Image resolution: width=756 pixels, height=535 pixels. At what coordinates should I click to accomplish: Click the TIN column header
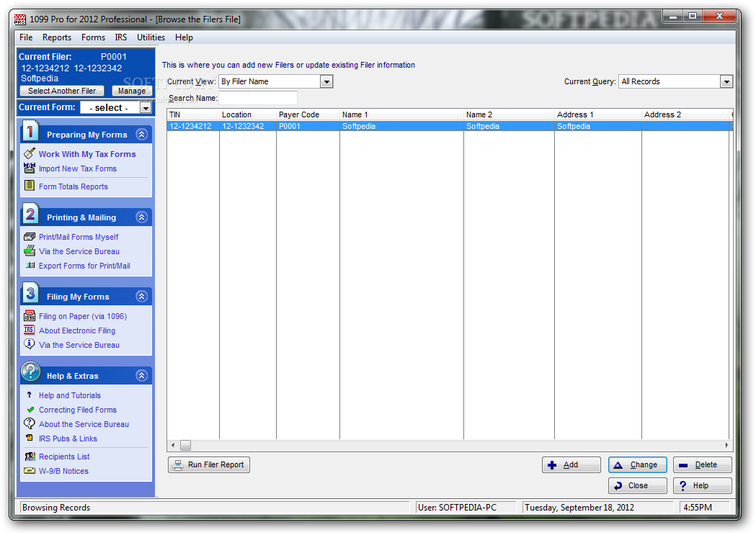coord(193,114)
